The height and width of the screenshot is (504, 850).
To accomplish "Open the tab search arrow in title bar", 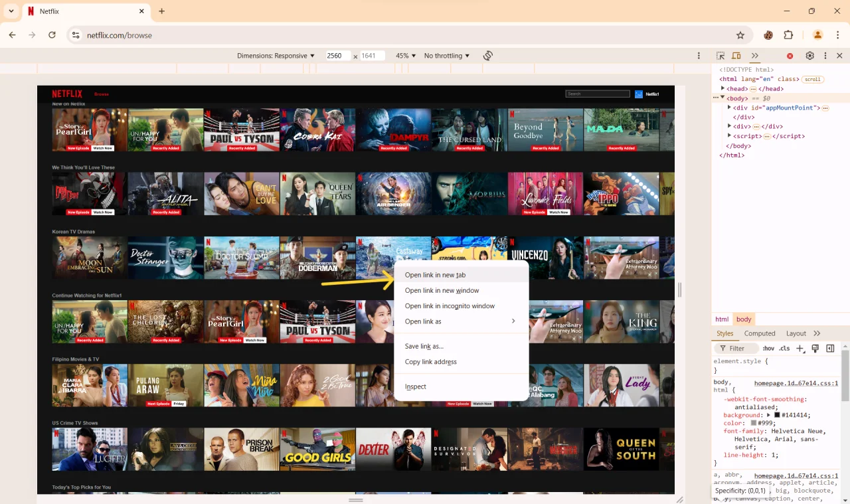I will pos(11,11).
